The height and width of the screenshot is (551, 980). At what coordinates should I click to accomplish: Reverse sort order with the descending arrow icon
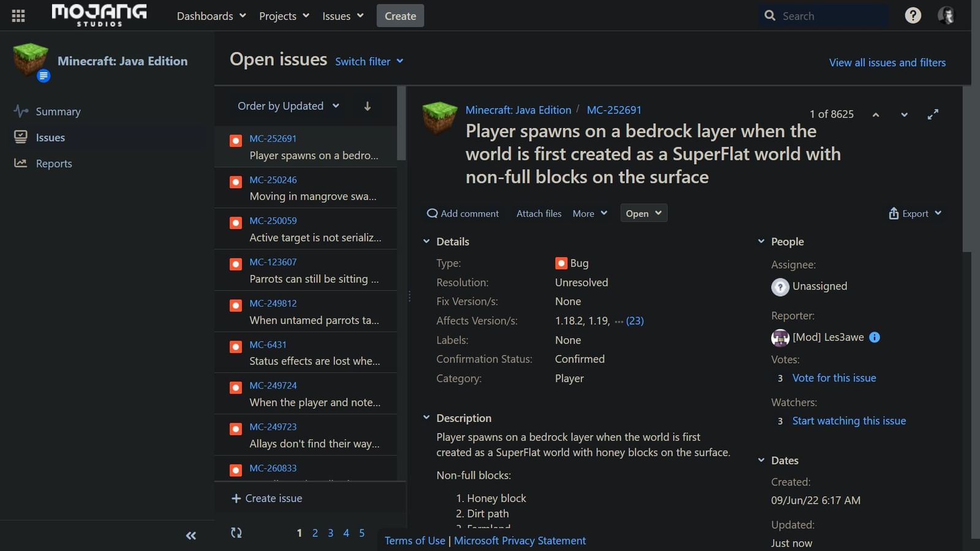[x=366, y=106]
